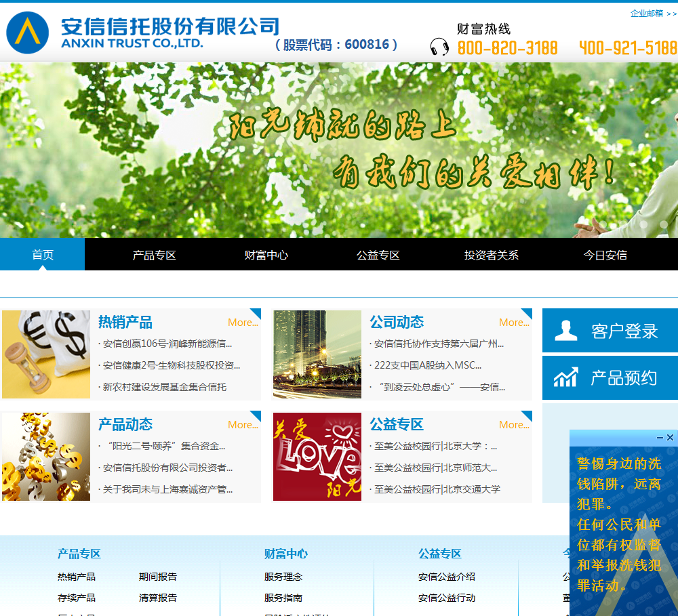Click the 客户登录 button
Screen dimensions: 678x616
pyautogui.click(x=610, y=331)
